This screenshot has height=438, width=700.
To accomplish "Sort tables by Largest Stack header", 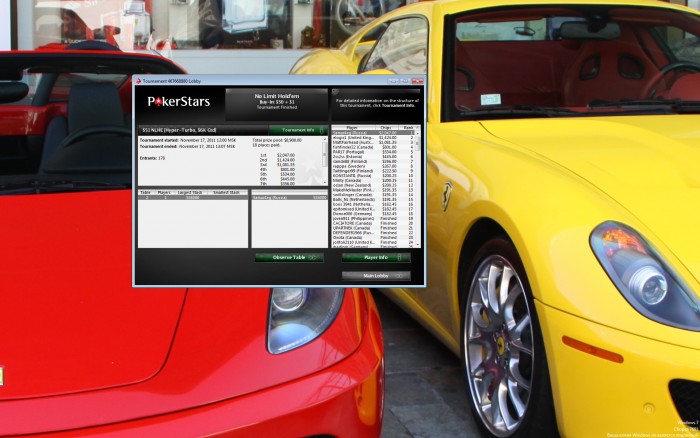I will [x=190, y=192].
